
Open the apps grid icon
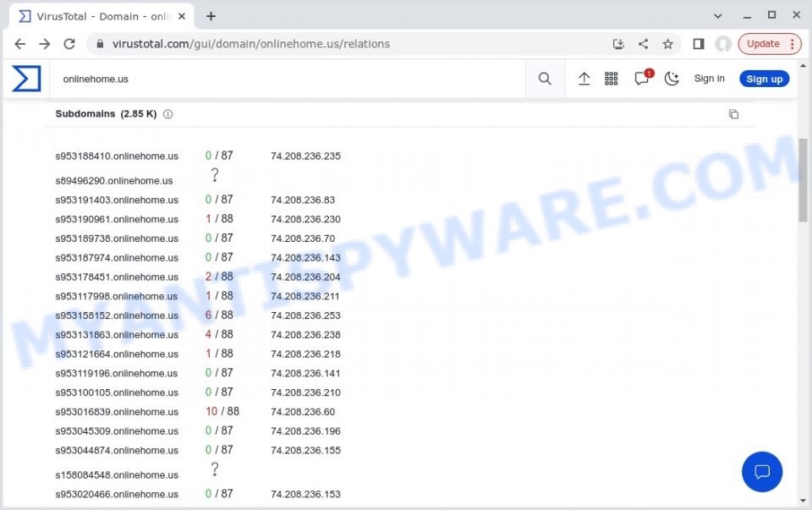pos(612,79)
